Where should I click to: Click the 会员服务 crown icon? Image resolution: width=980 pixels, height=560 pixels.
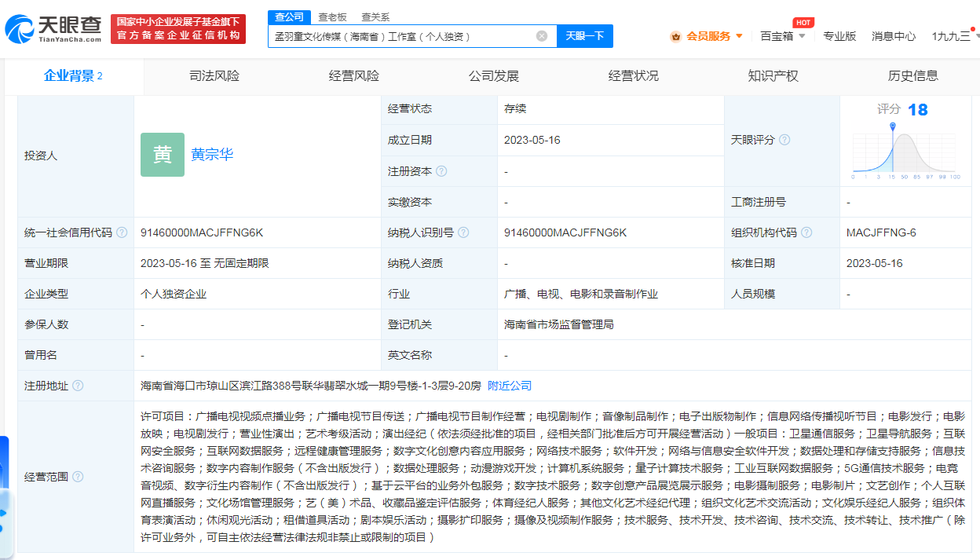click(x=675, y=36)
